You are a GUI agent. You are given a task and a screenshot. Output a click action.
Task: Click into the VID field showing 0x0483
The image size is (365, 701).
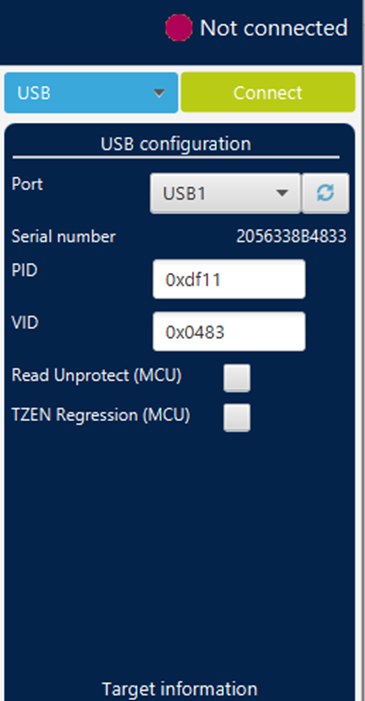tap(229, 331)
